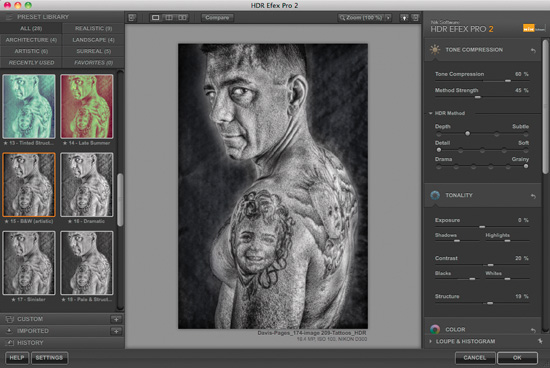Click the preset library vertical scrollbar

(120, 200)
